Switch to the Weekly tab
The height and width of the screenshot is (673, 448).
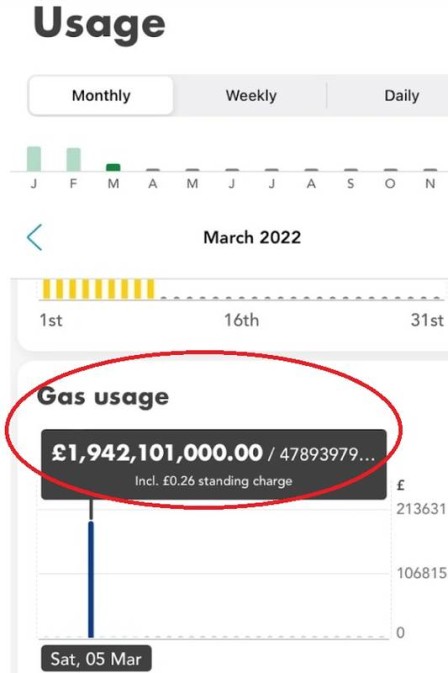(251, 95)
